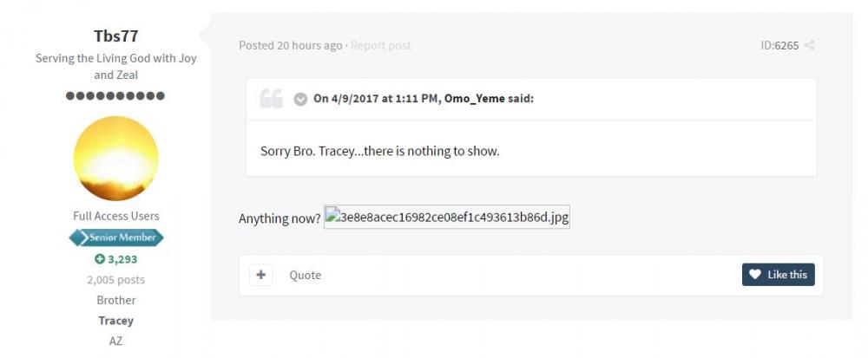Click the "Report post" link
Screen dimensions: 868x358
[381, 45]
